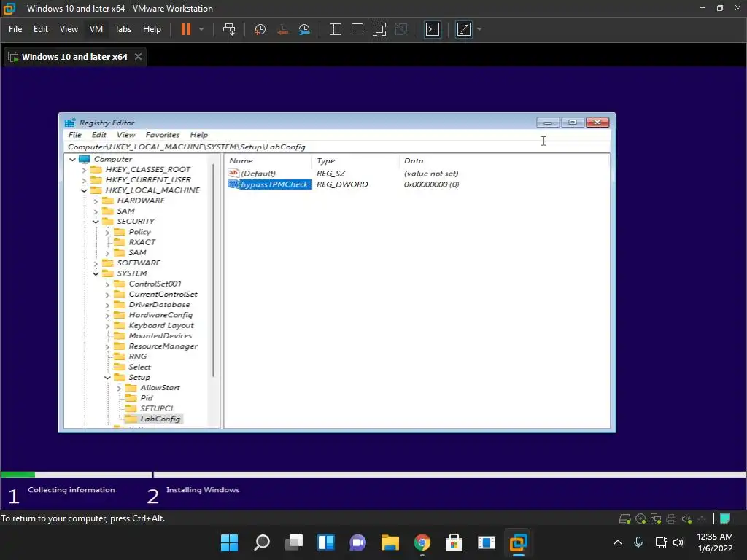
Task: Click the VMware sound card status icon
Action: (686, 519)
